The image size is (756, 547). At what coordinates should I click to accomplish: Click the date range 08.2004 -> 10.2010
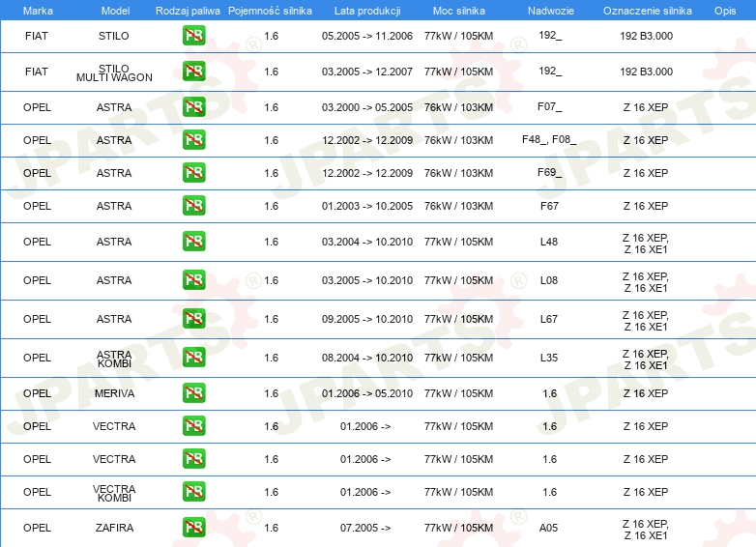(367, 358)
